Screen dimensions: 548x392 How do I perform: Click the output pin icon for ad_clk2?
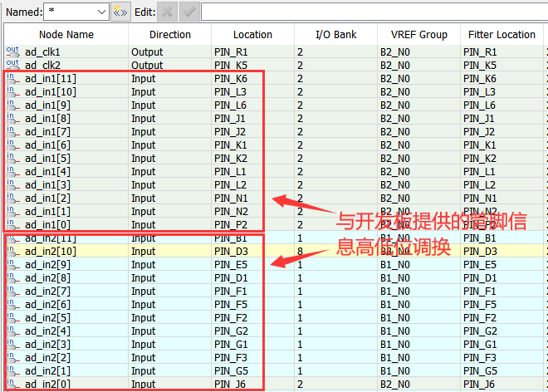click(x=12, y=65)
